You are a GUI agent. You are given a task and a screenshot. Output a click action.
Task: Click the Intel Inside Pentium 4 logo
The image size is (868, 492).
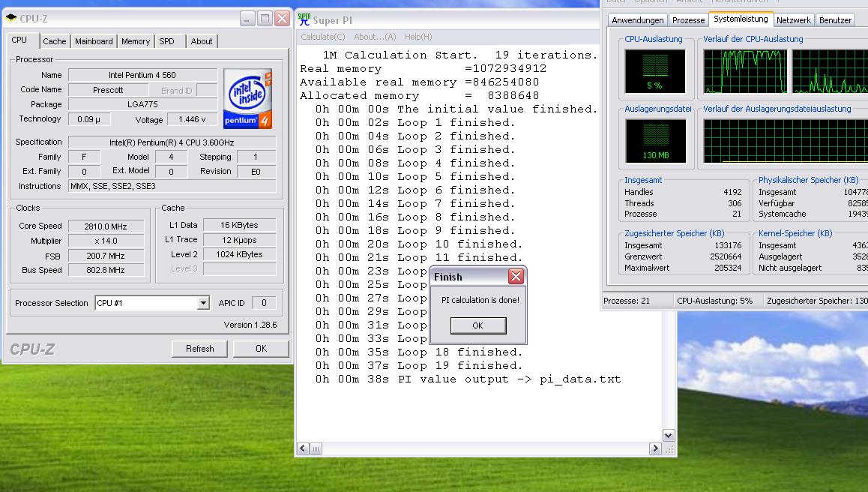[247, 98]
